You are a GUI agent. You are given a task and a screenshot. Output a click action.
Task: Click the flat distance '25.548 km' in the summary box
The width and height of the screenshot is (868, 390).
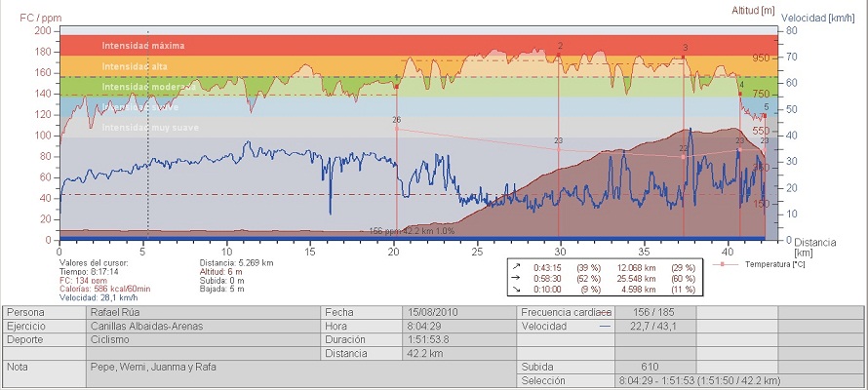636,279
